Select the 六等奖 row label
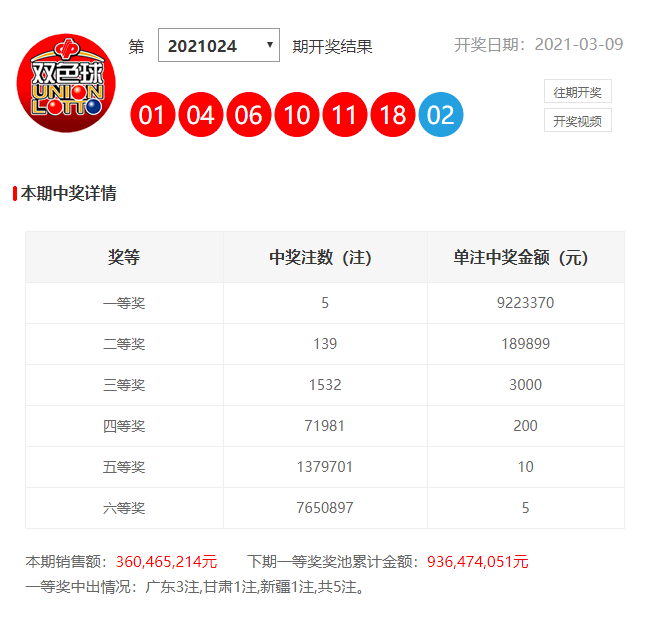The image size is (650, 624). [124, 508]
